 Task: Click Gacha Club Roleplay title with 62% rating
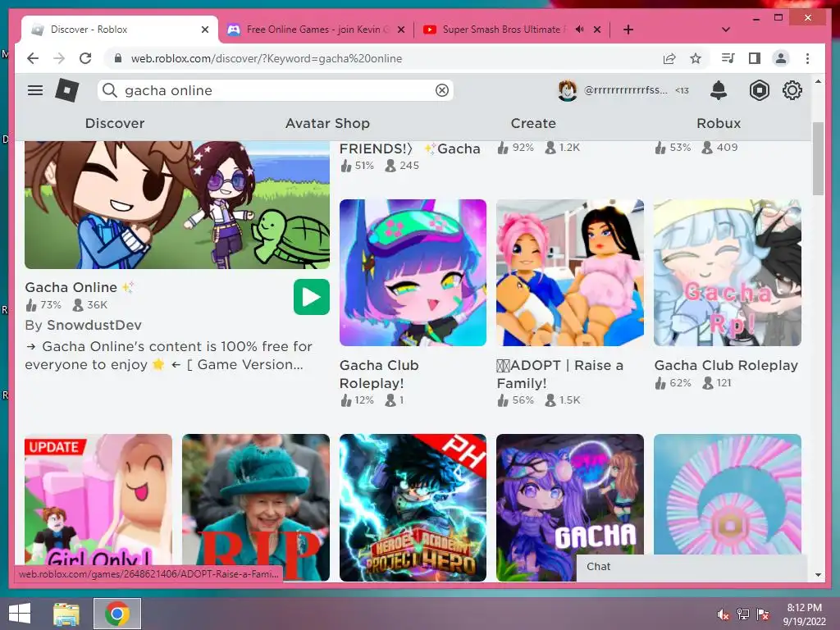tap(726, 365)
